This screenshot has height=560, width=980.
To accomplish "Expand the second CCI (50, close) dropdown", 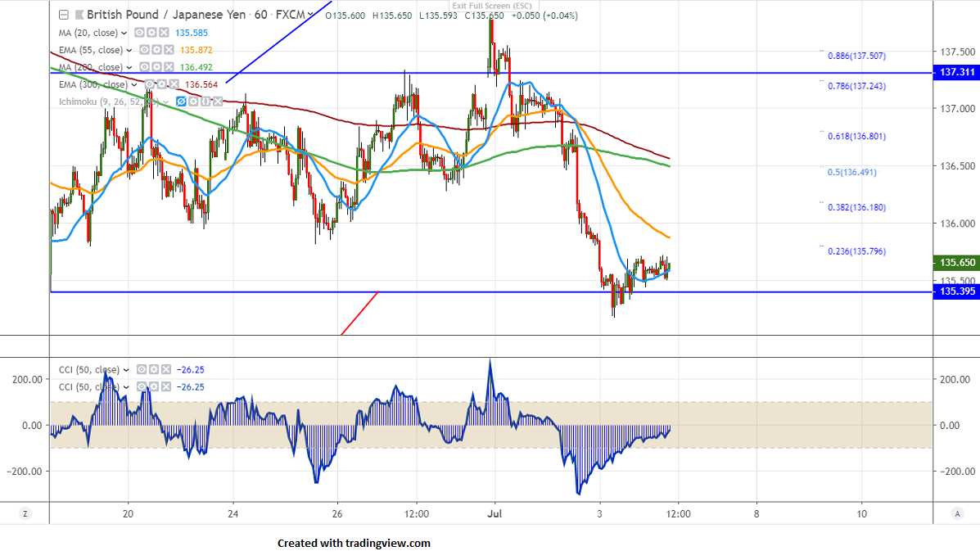I will [126, 387].
